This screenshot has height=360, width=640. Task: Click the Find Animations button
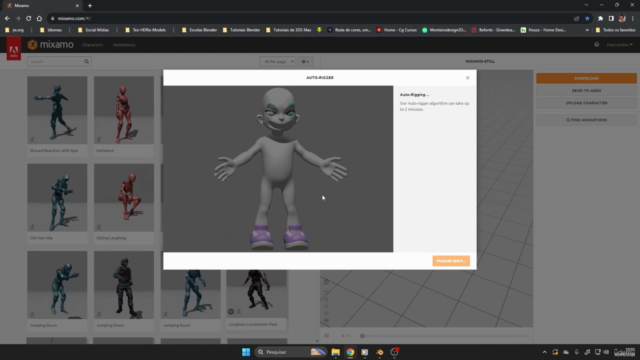(x=586, y=120)
